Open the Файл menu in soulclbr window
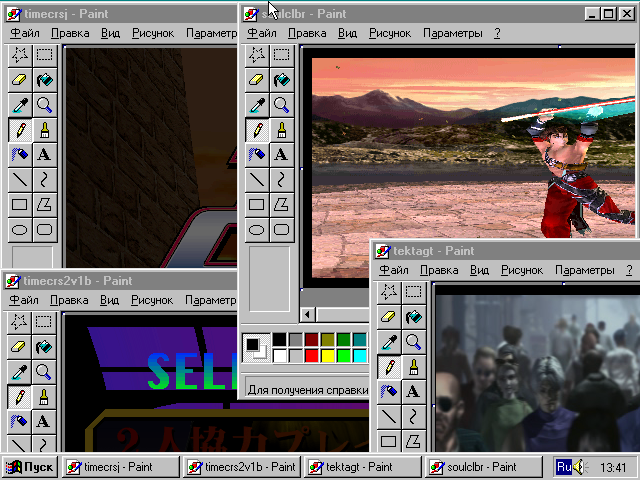 click(262, 33)
